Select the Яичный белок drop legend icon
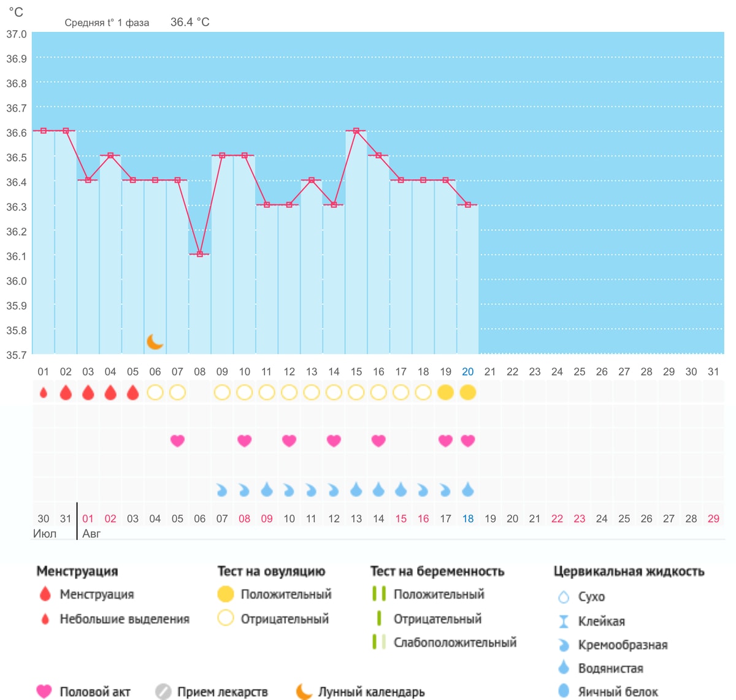This screenshot has width=736, height=700. [x=564, y=691]
